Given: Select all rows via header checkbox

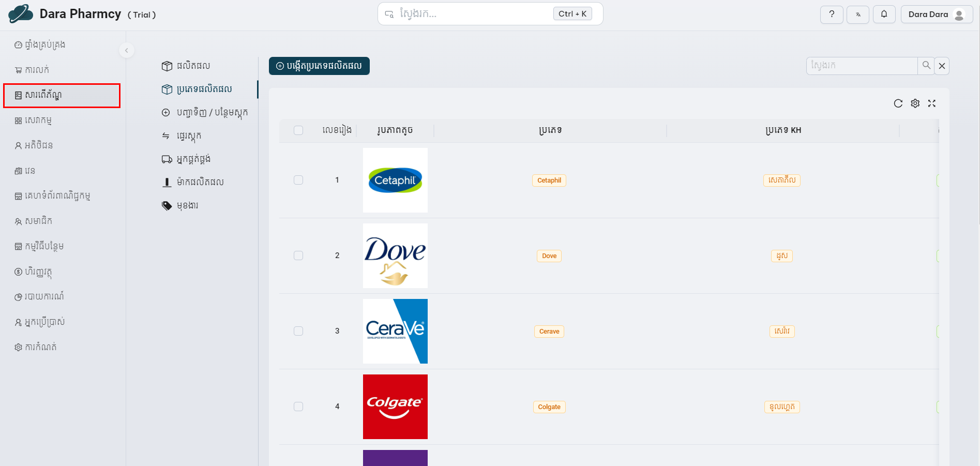Looking at the screenshot, I should tap(298, 130).
